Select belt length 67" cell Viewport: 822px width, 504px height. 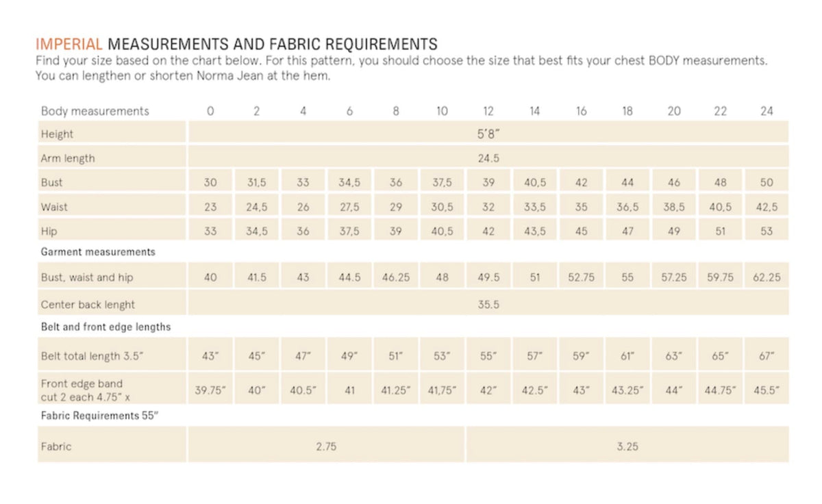pyautogui.click(x=767, y=356)
